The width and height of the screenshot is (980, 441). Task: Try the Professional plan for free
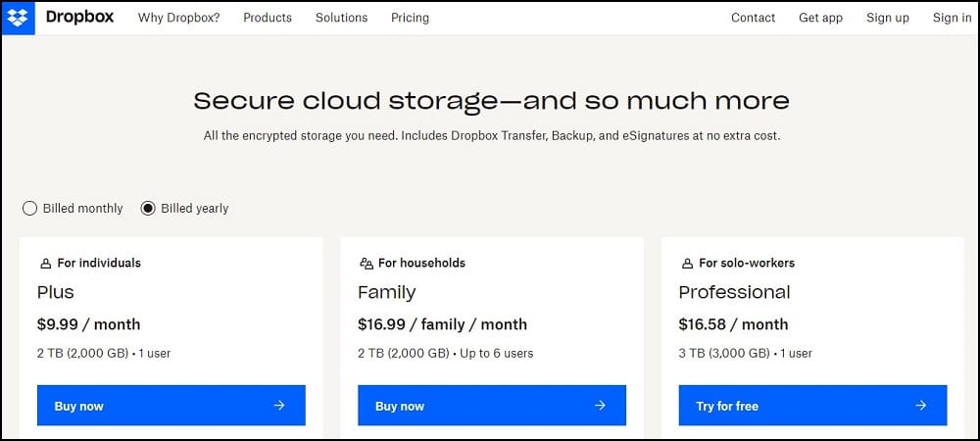tap(812, 406)
